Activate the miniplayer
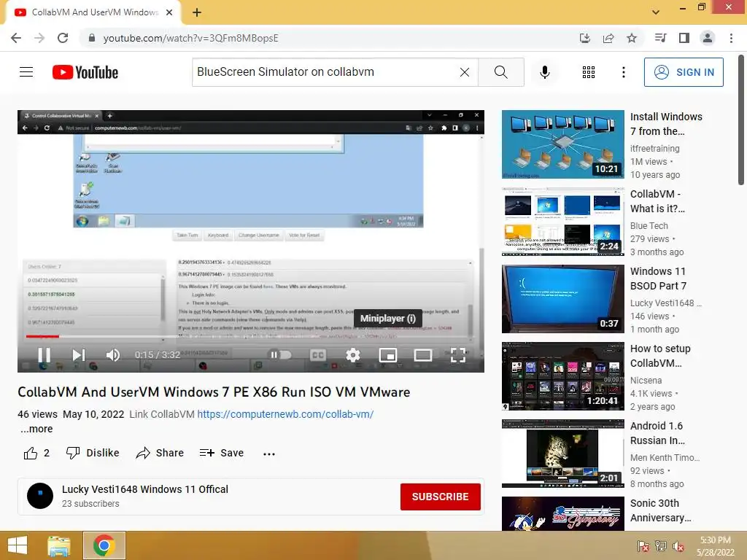 click(388, 355)
